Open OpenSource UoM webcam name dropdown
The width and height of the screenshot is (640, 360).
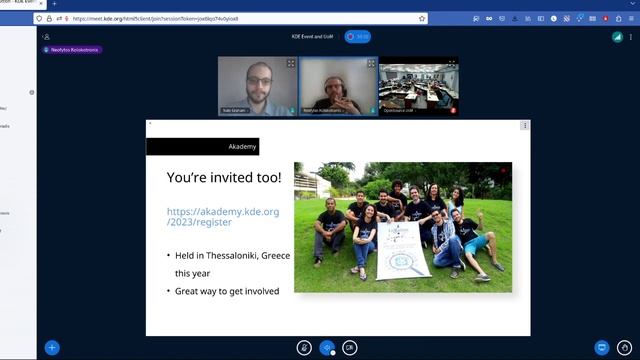[400, 111]
